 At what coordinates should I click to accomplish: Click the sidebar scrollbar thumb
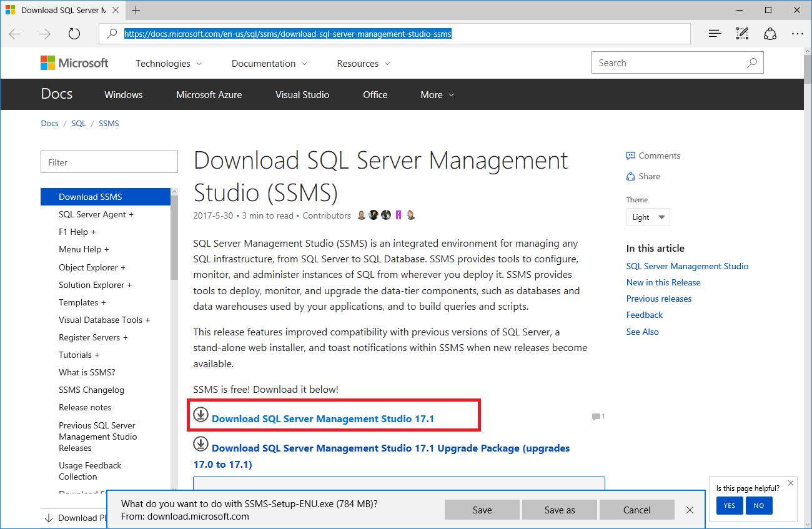coord(174,237)
